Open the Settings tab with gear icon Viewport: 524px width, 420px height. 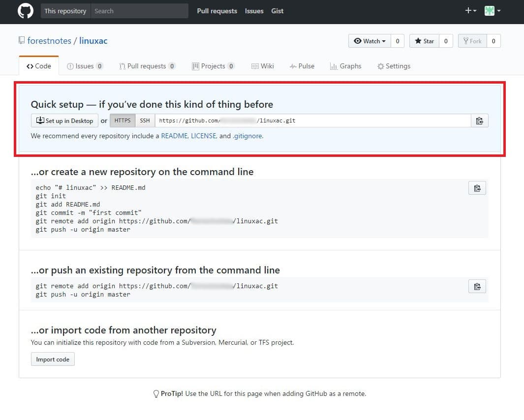coord(394,66)
